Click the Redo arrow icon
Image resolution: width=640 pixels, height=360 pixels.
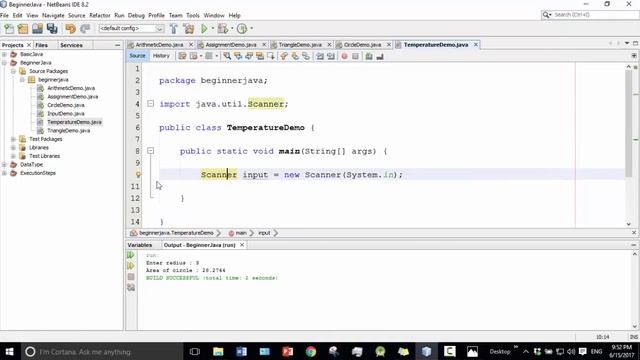(84, 29)
